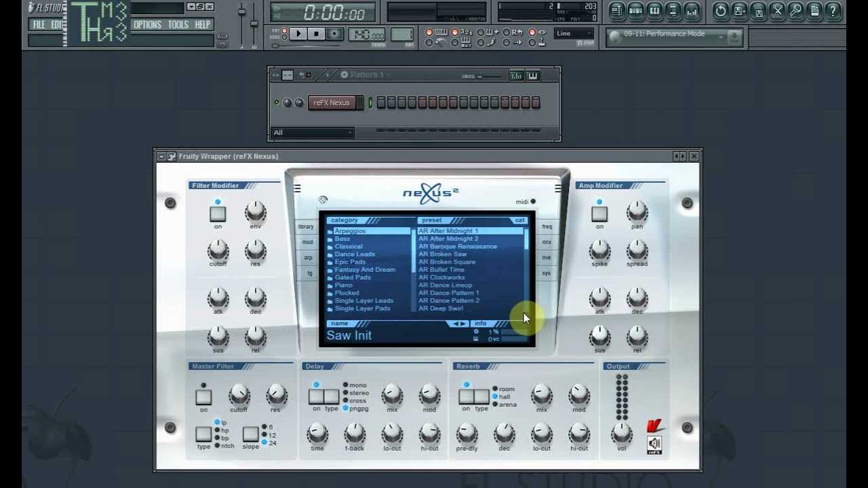Viewport: 868px width, 488px height.
Task: Toggle the Filter Modifier on button
Action: [x=218, y=214]
